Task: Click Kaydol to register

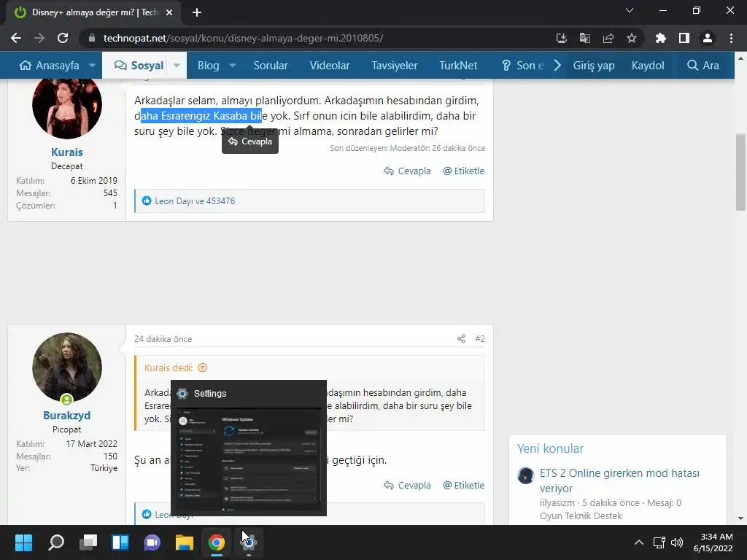Action: 648,65
